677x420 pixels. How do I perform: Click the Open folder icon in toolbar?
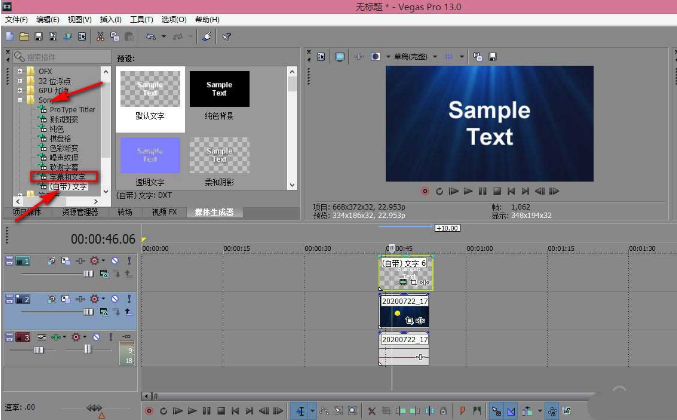(x=23, y=36)
